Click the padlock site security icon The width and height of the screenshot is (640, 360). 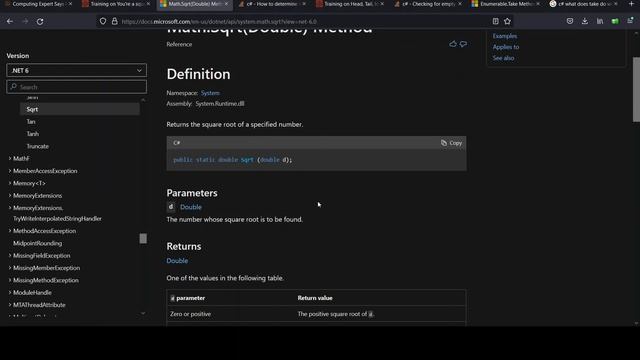coord(115,21)
